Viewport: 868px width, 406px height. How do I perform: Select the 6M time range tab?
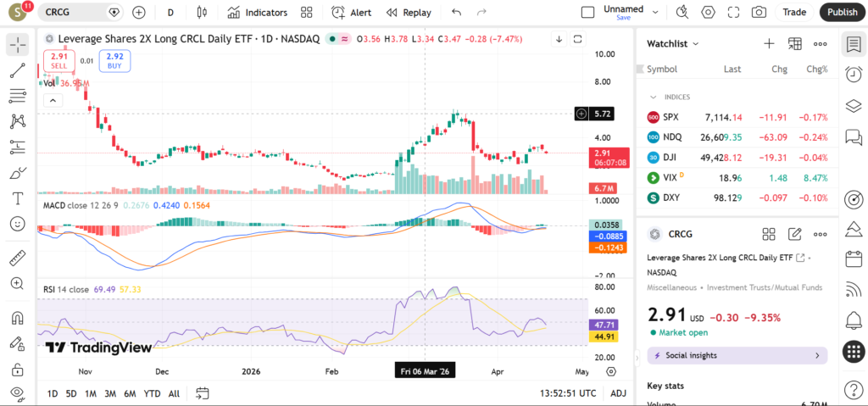[x=130, y=393]
